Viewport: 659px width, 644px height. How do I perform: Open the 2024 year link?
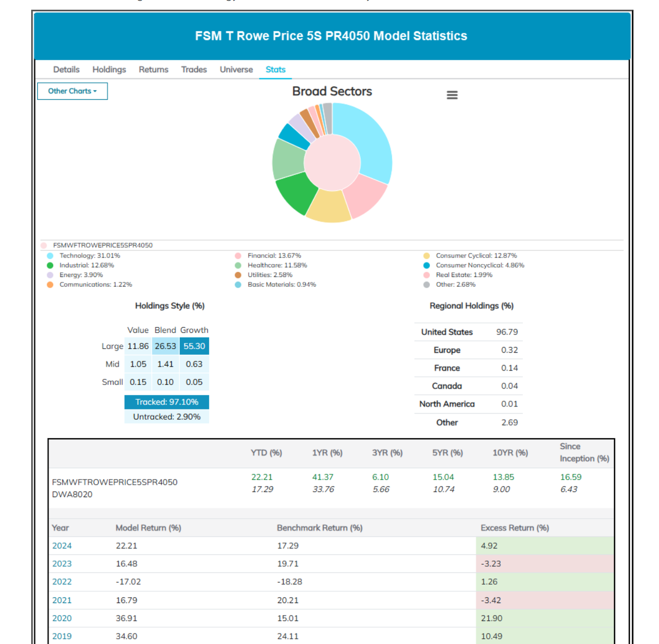coord(62,546)
